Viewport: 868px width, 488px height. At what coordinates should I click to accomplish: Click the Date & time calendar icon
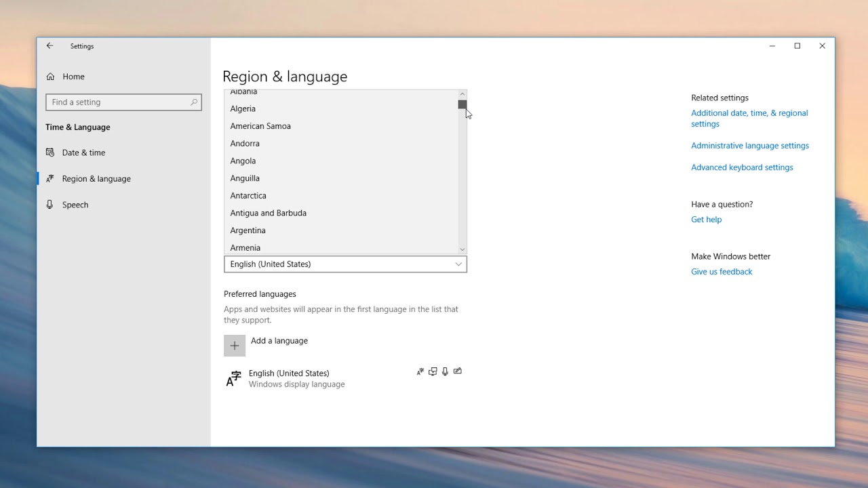click(50, 152)
